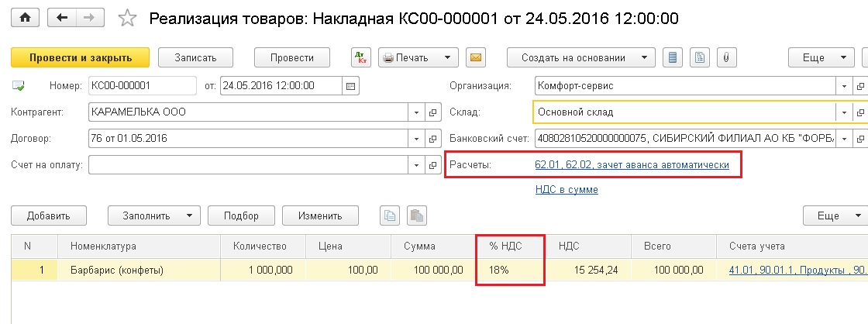Click the Счет на оплату field
Viewport: 868px width, 324px height.
click(249, 164)
